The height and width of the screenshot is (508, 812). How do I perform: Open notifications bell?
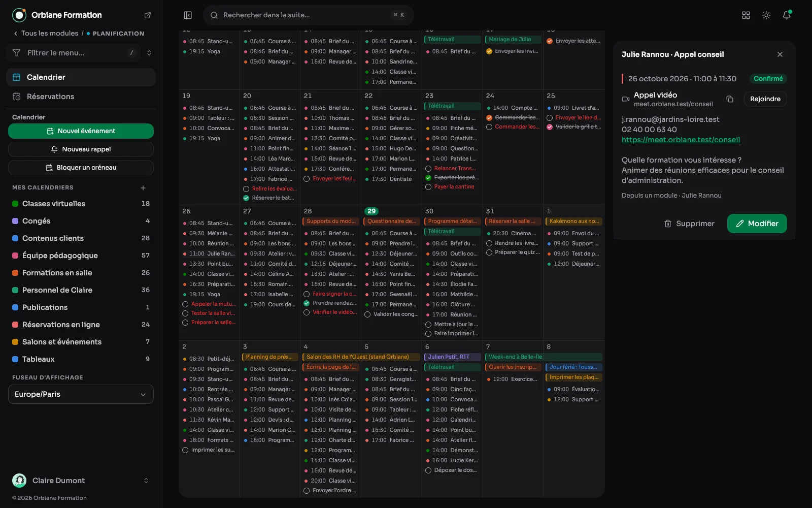[x=787, y=15]
